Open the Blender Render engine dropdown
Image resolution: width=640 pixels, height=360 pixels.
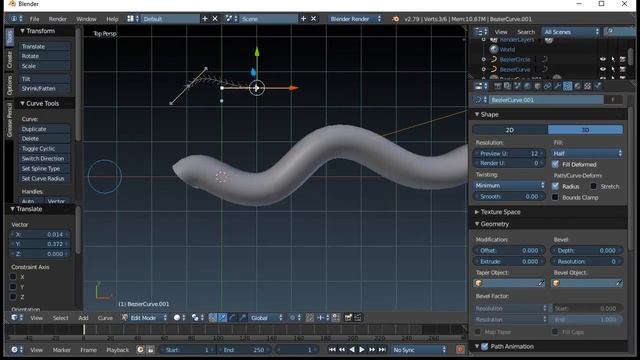point(355,19)
